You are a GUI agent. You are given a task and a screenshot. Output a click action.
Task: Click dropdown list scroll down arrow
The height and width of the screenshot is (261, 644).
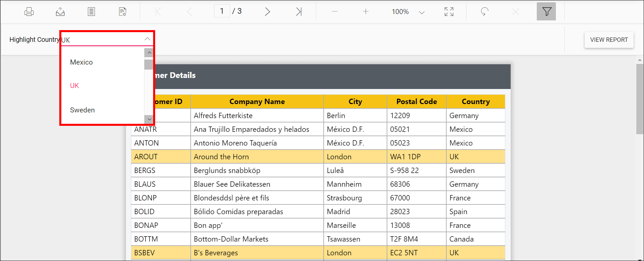(149, 119)
